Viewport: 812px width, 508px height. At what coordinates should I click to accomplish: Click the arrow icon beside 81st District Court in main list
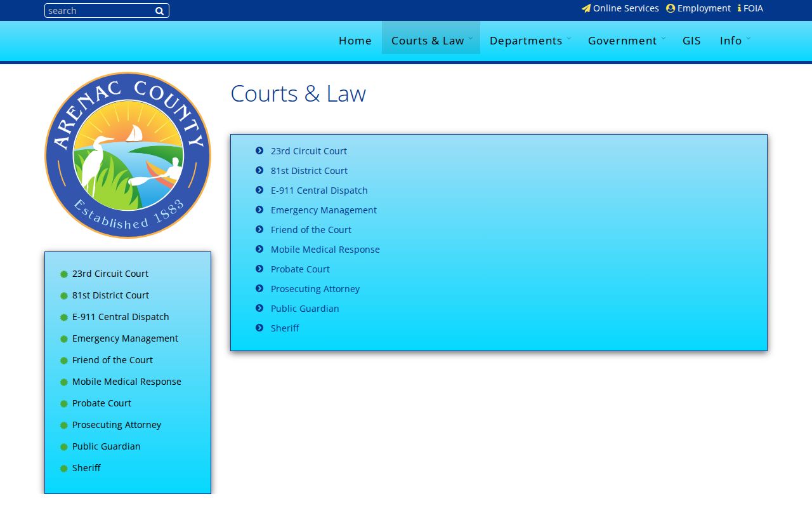(x=259, y=170)
